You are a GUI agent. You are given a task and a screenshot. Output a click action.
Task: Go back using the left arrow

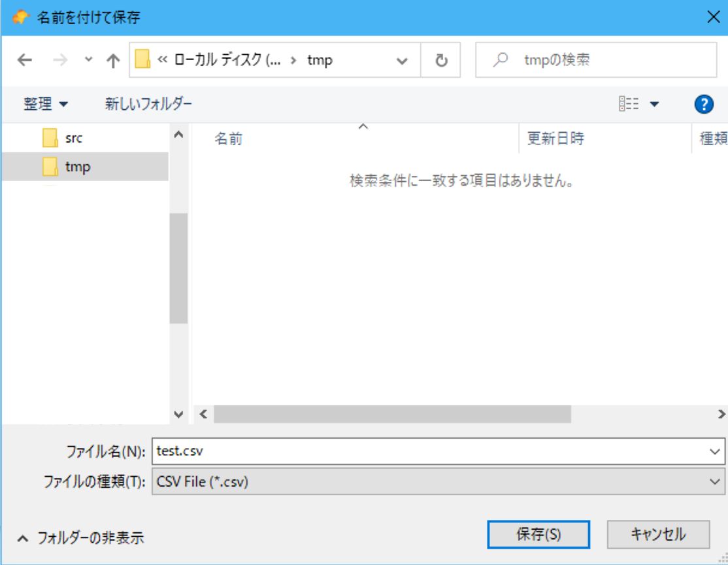tap(25, 60)
